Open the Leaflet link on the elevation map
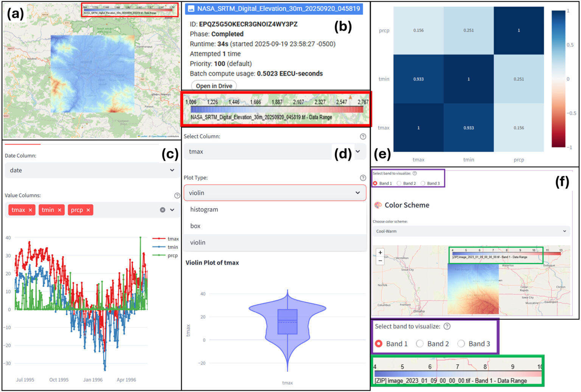 click(144, 136)
